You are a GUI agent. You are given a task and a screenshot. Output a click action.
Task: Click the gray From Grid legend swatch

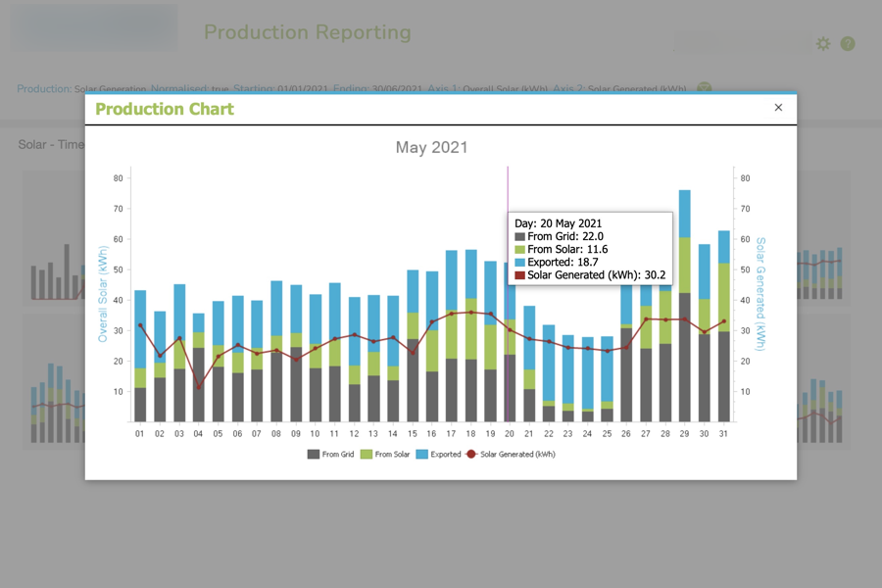coord(314,455)
